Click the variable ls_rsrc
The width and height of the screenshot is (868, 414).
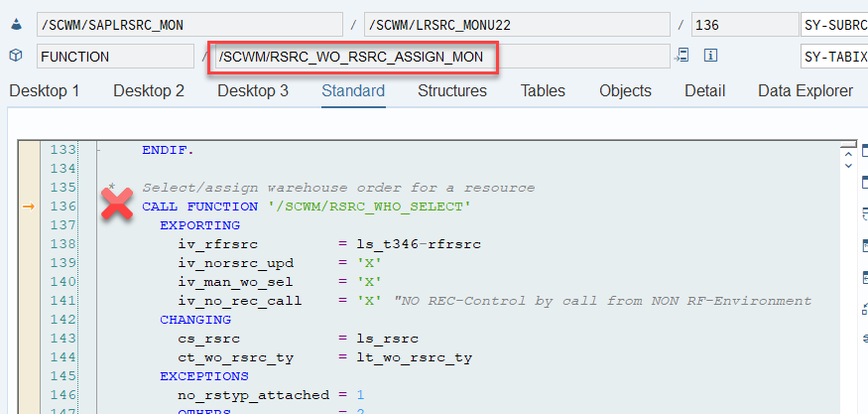tap(388, 339)
